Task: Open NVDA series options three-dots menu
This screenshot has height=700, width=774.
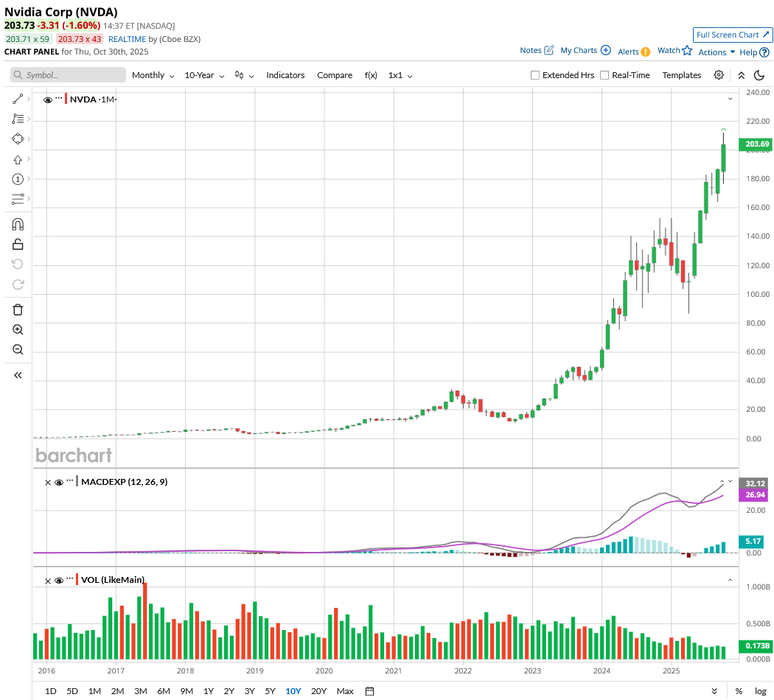Action: (59, 98)
